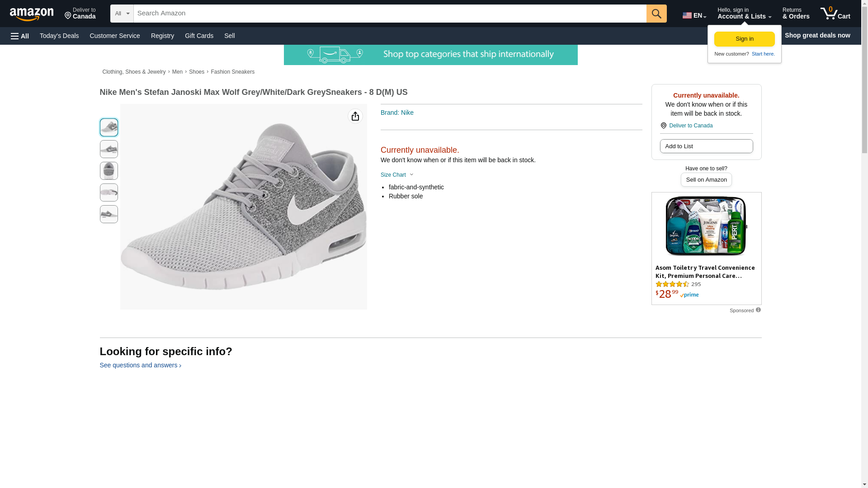The image size is (868, 488).
Task: Click the sponsored ad info icon
Action: (x=758, y=310)
